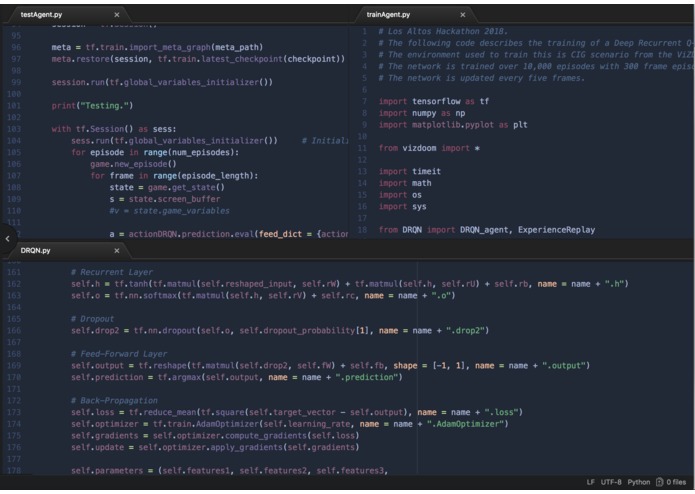Click the self.update apply_gradients line
The width and height of the screenshot is (695, 494).
tap(215, 447)
